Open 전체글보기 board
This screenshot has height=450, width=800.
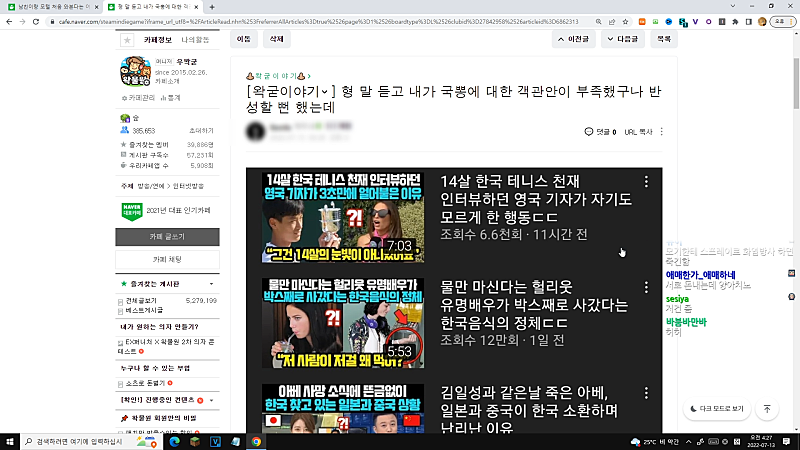141,301
